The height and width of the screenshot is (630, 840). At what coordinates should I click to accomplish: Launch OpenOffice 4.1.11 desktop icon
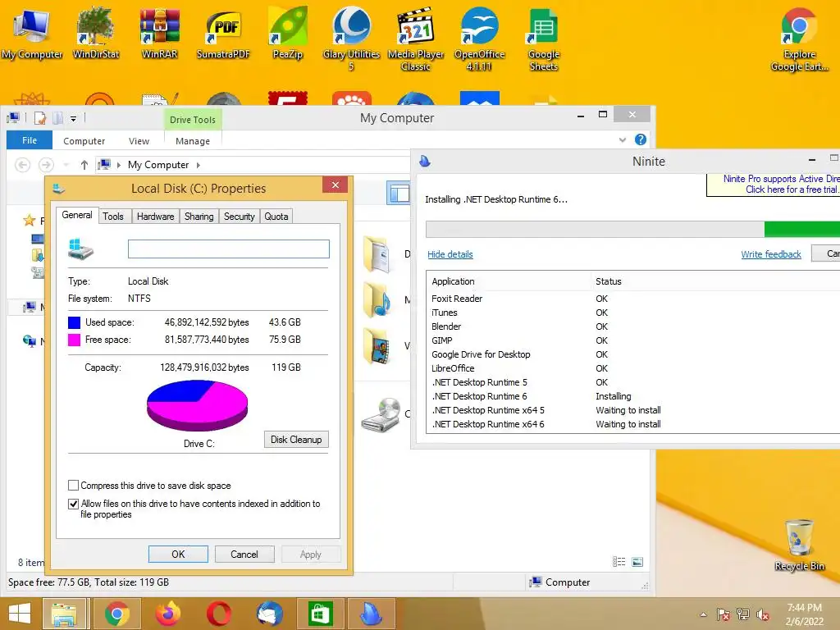[479, 39]
